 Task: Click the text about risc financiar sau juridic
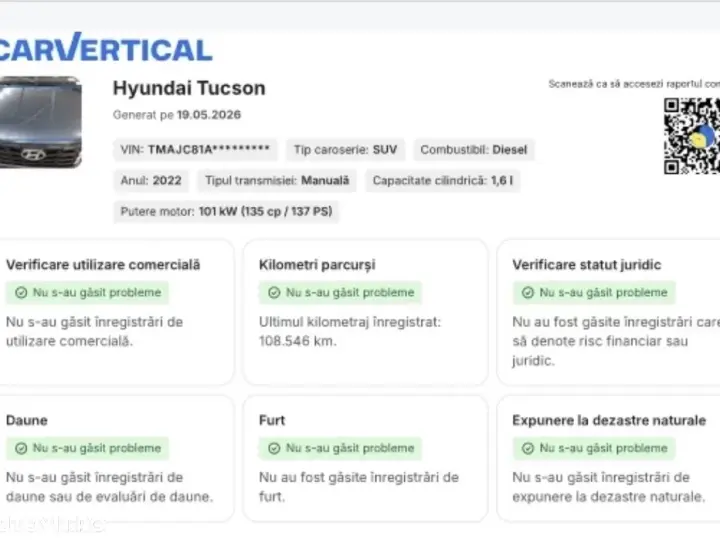[616, 341]
